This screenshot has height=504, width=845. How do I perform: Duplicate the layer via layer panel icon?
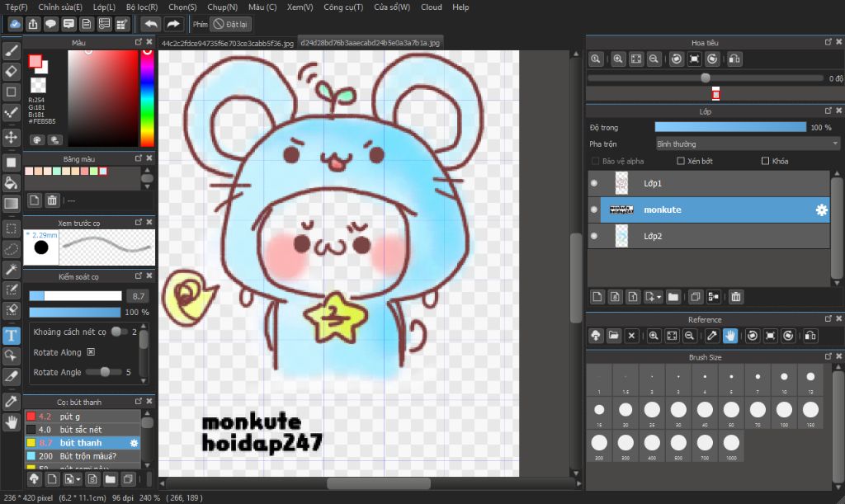click(x=696, y=297)
